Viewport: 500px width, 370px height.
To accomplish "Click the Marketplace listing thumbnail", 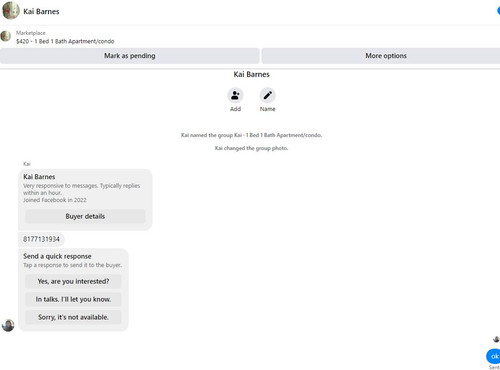I will coord(6,36).
